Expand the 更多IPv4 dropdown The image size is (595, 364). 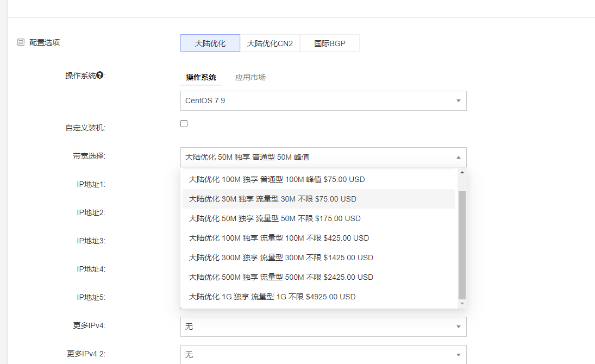(323, 327)
